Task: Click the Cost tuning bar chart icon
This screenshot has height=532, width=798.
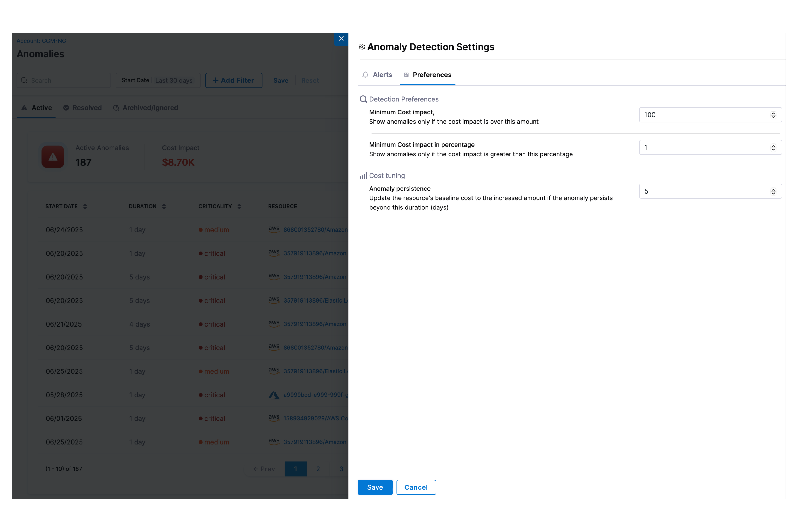Action: pos(363,176)
